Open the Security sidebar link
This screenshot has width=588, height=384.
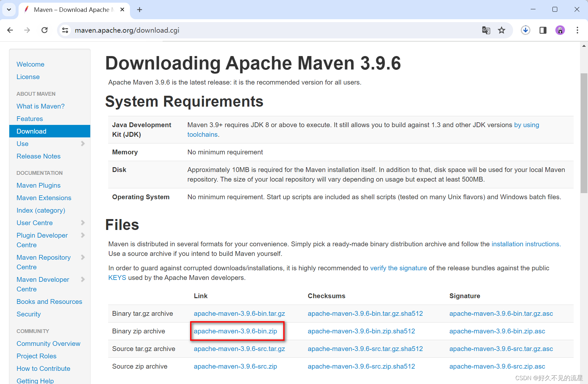tap(28, 314)
